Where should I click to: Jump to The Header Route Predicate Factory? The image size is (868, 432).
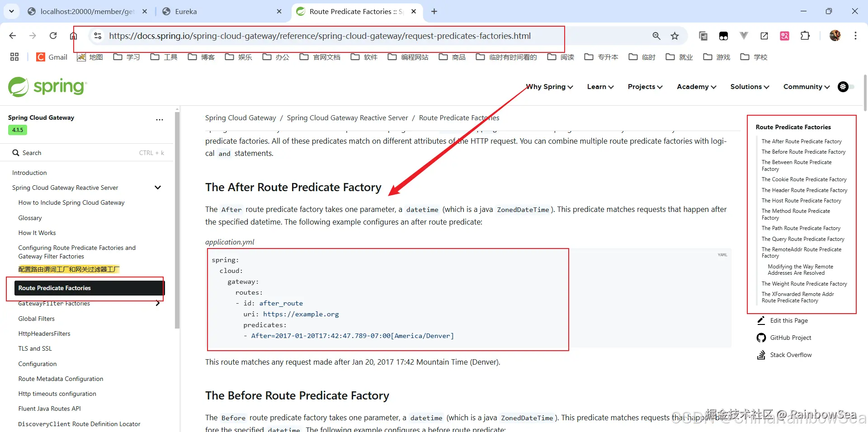click(804, 190)
